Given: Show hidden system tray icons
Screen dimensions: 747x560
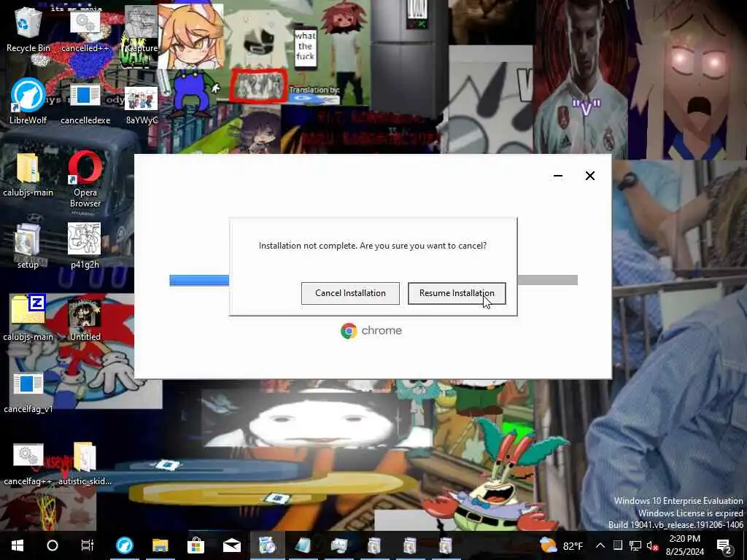Looking at the screenshot, I should (x=600, y=545).
